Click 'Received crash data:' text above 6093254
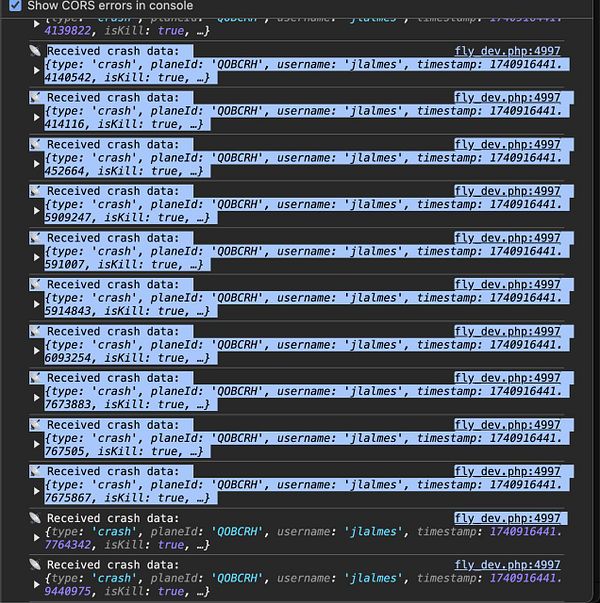 coord(113,331)
